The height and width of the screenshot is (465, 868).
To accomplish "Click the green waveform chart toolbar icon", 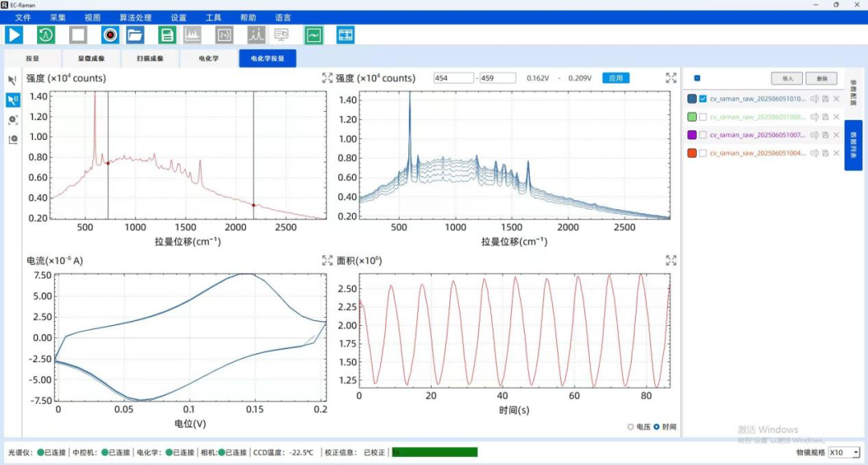I will point(313,35).
